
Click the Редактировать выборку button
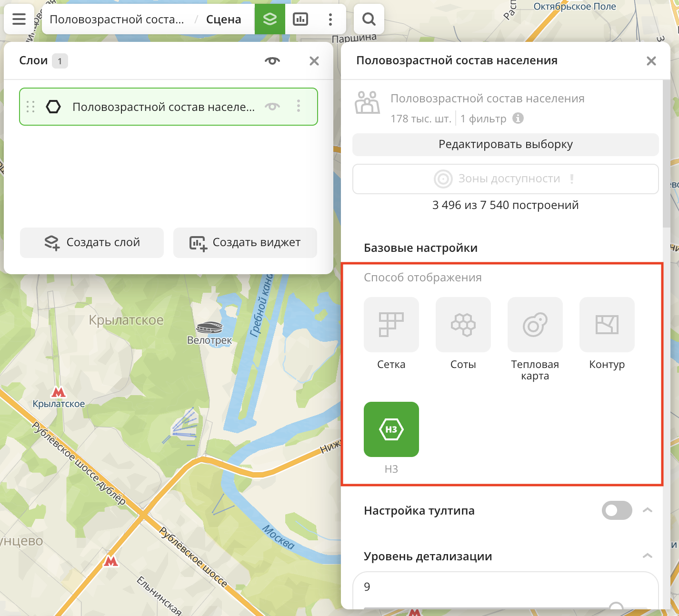point(505,145)
